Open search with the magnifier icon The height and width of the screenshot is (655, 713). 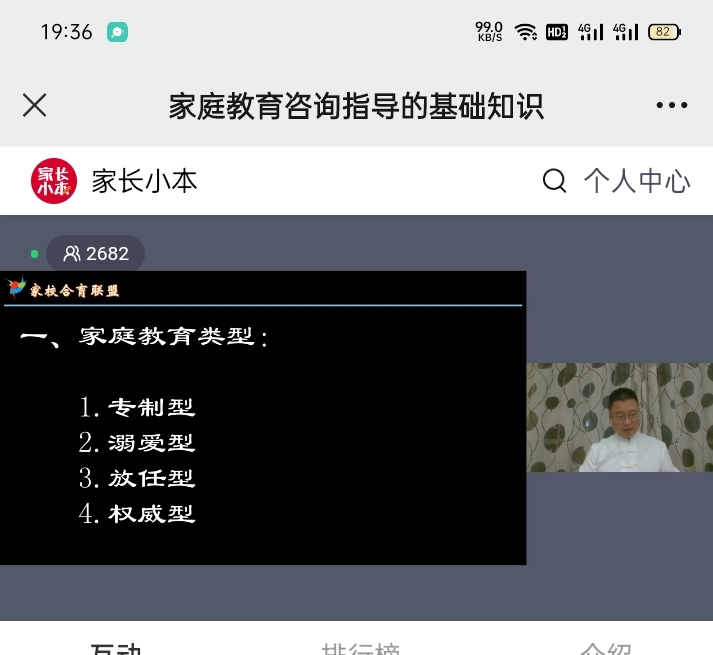click(x=554, y=181)
